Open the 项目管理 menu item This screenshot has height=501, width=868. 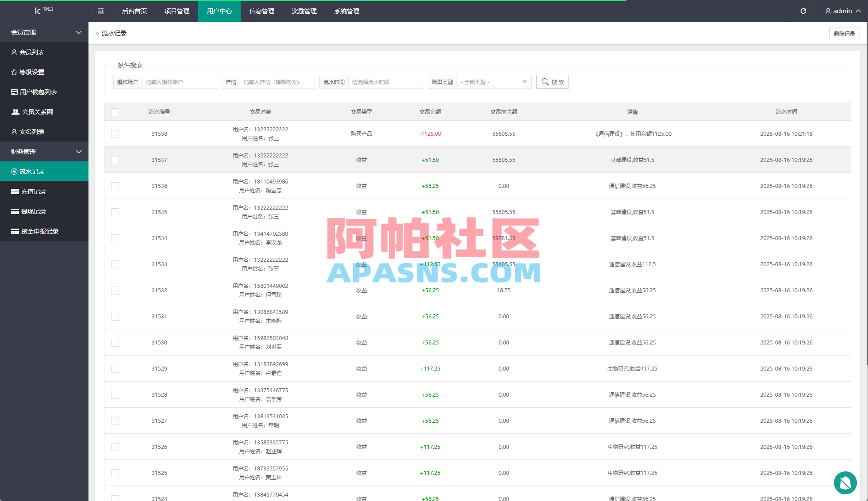click(176, 11)
